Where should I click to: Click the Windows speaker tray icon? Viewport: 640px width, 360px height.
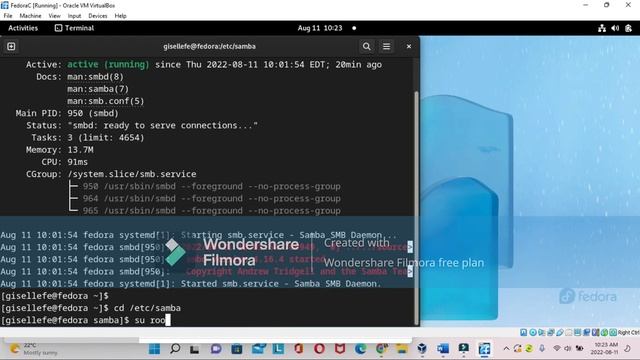tap(568, 349)
